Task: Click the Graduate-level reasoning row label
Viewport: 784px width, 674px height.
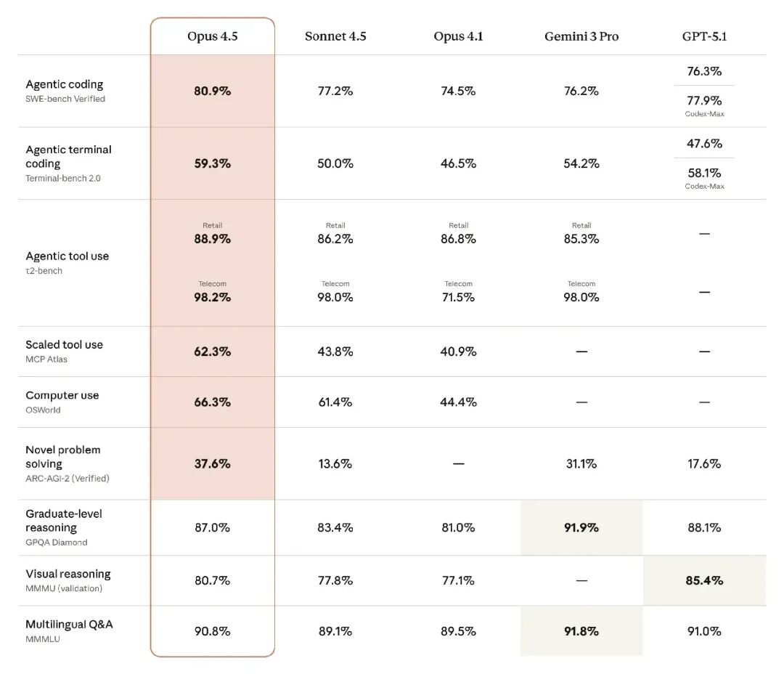Action: click(64, 521)
